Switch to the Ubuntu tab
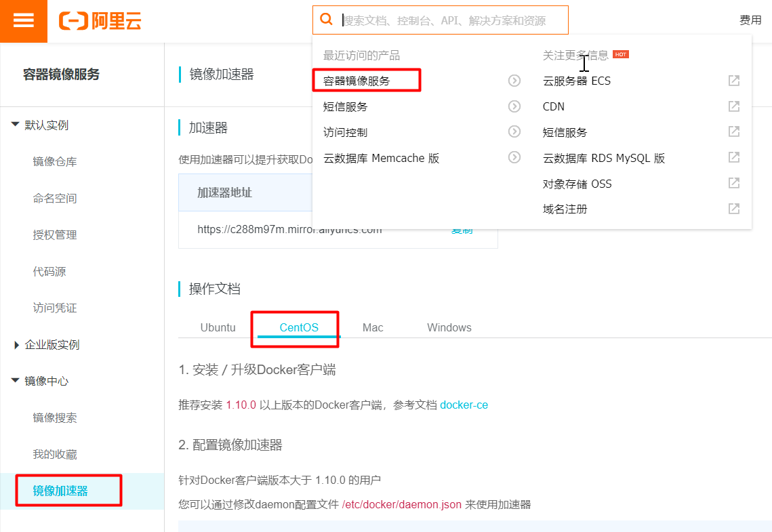 click(x=218, y=328)
